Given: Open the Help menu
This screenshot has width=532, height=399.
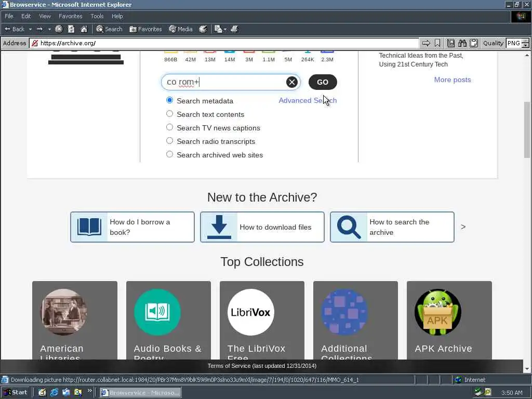Looking at the screenshot, I should pos(117,16).
